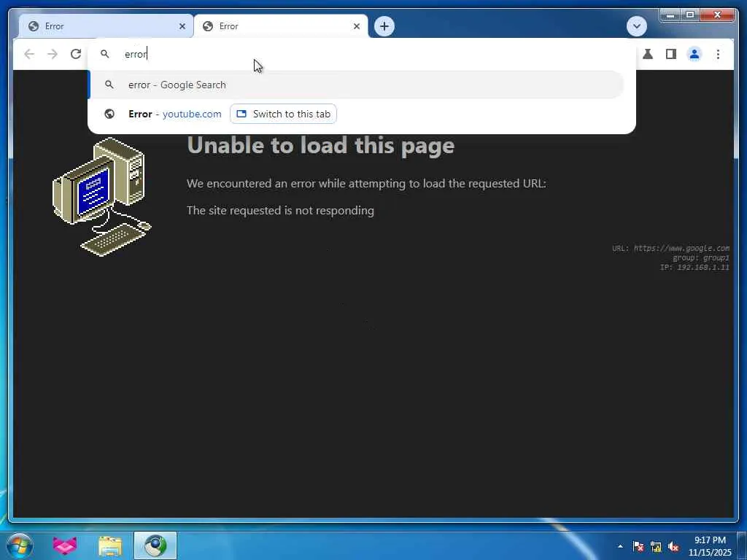Click the retro computer error illustration
Screen dimensions: 747x560
pyautogui.click(x=101, y=197)
